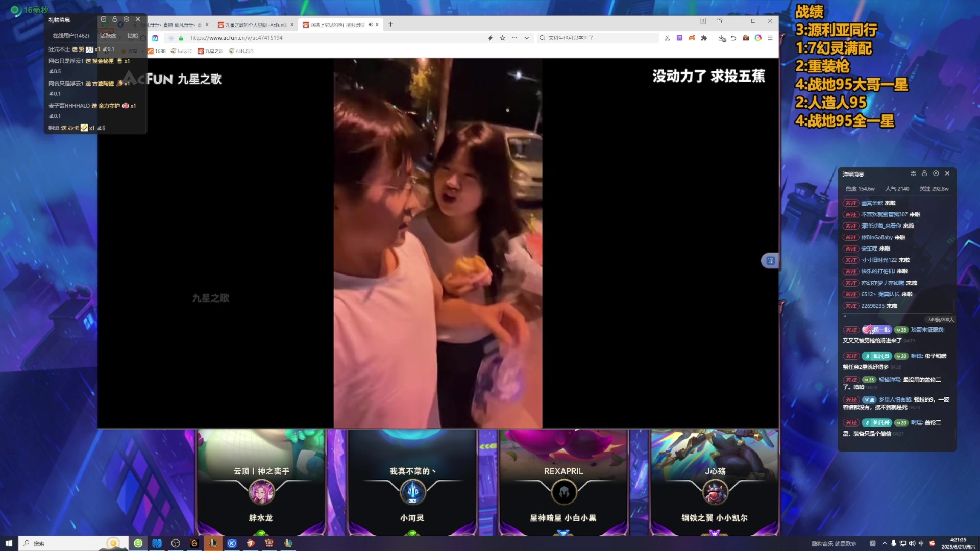The image size is (980, 551).
Task: Click the floating 译 translate button
Action: (x=770, y=261)
